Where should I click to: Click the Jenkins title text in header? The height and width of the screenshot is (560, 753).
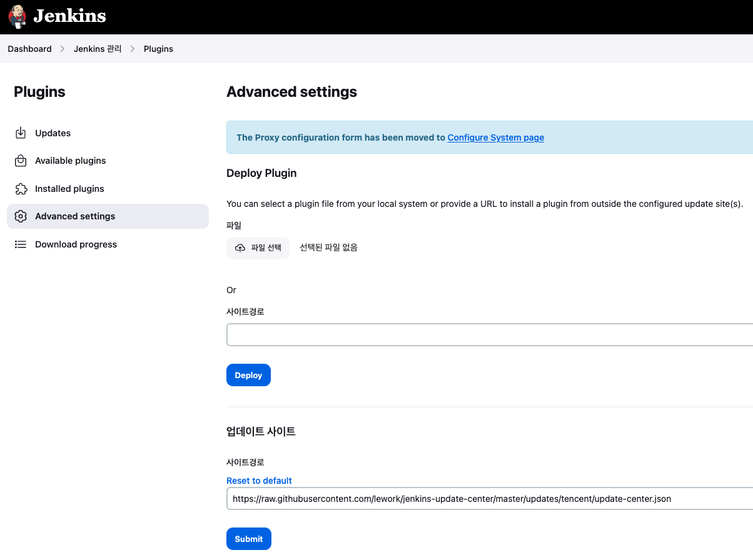click(69, 16)
